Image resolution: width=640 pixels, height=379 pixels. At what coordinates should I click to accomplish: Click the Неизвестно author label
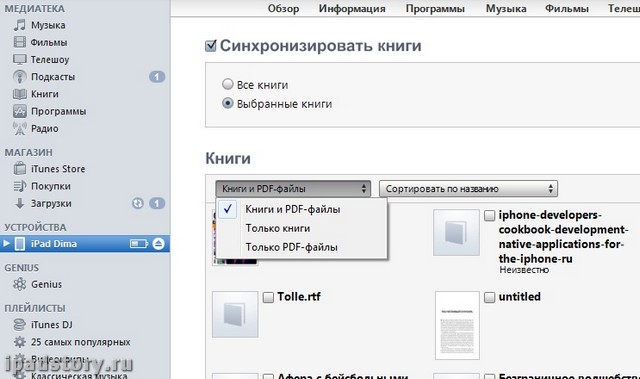pos(524,270)
